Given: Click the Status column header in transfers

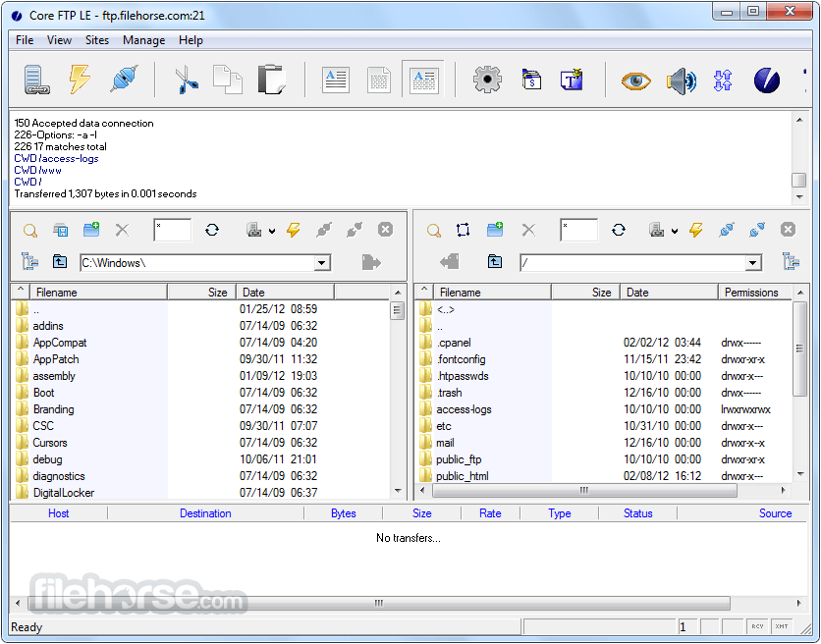Looking at the screenshot, I should [x=637, y=513].
